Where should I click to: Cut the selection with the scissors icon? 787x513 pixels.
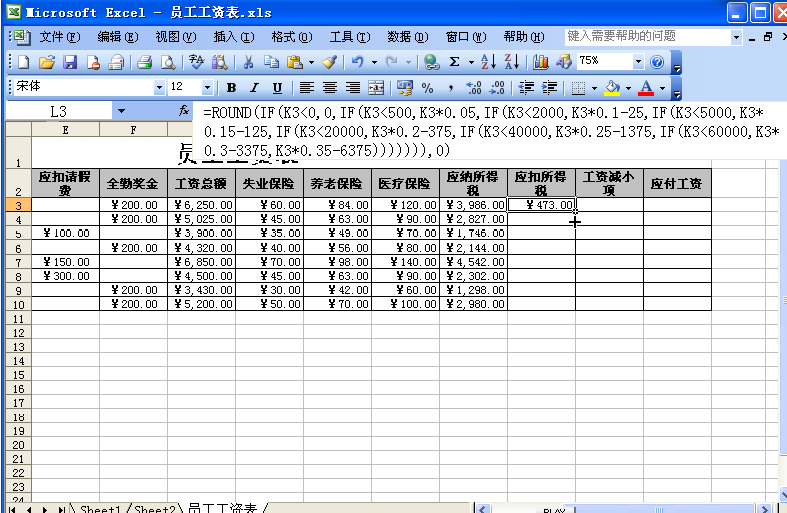248,62
